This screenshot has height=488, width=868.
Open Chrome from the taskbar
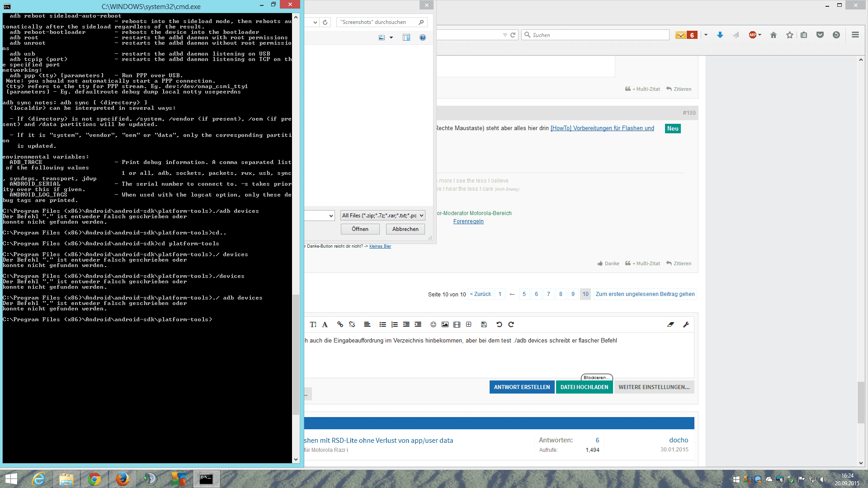pyautogui.click(x=94, y=479)
